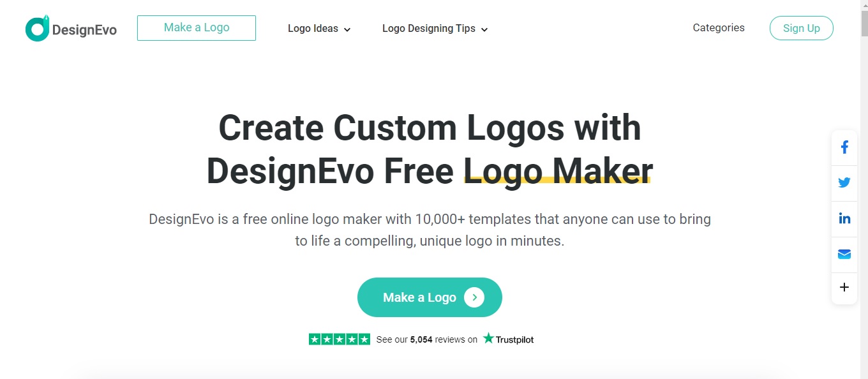868x379 pixels.
Task: Share page via Twitter bird icon
Action: click(x=844, y=182)
